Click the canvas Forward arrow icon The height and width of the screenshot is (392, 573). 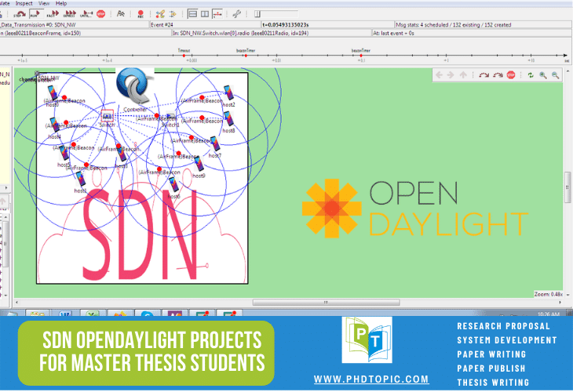(x=451, y=74)
